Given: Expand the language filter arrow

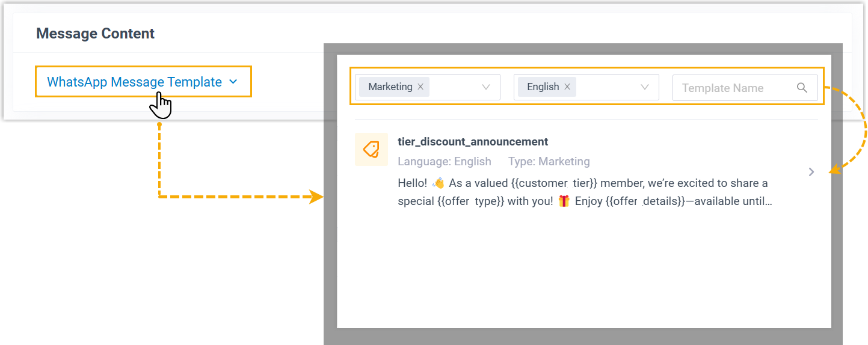Looking at the screenshot, I should coord(645,87).
